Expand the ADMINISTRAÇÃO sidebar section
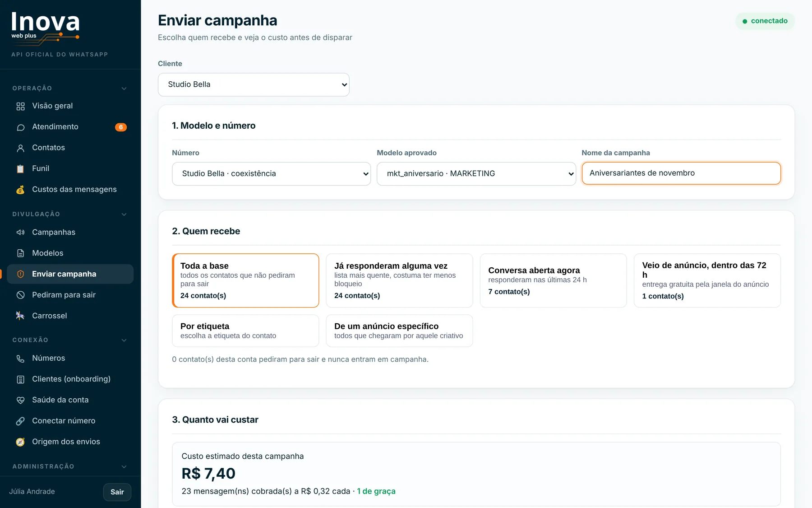Viewport: 812px width, 508px height. pos(70,466)
